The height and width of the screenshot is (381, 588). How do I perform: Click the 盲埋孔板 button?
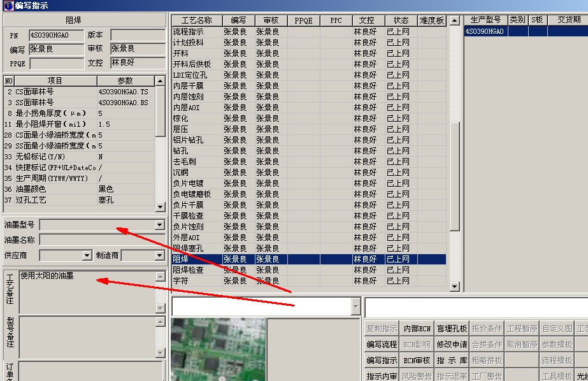click(452, 329)
